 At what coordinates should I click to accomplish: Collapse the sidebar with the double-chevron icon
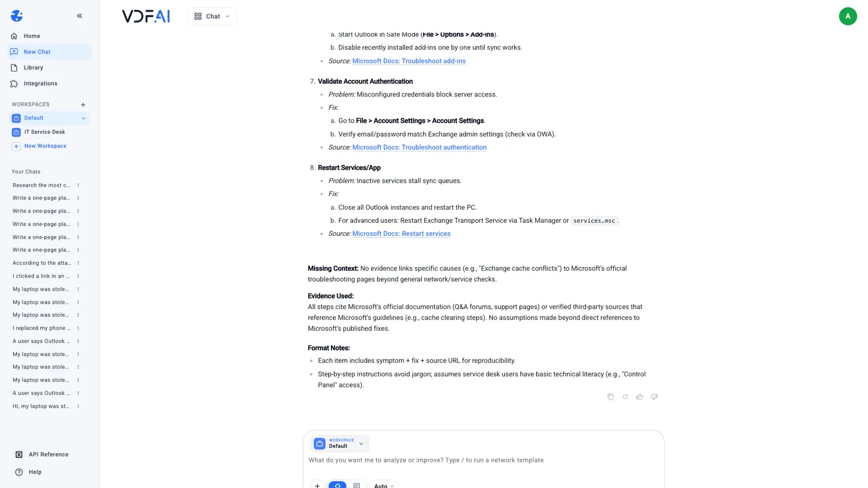click(80, 16)
